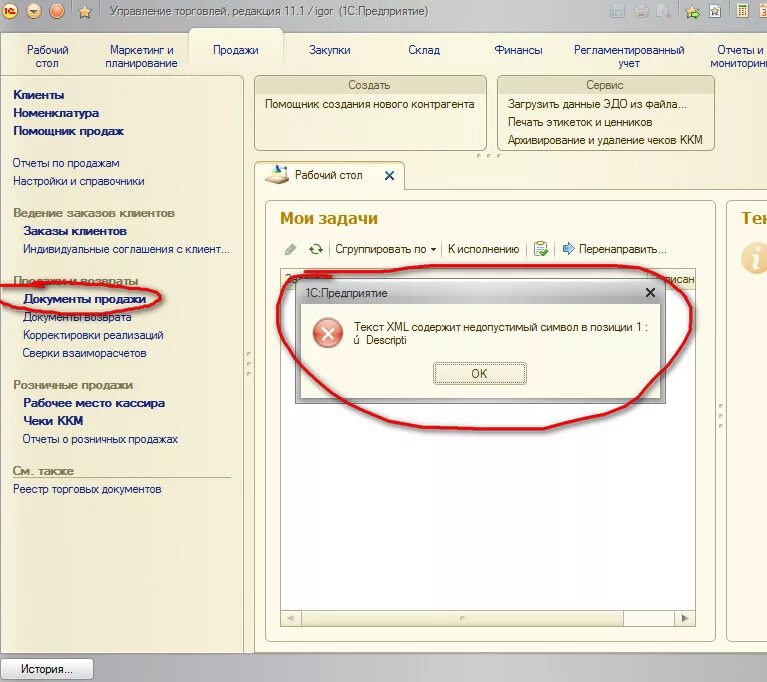Open Заказы клиентов
The height and width of the screenshot is (682, 767).
pos(75,231)
